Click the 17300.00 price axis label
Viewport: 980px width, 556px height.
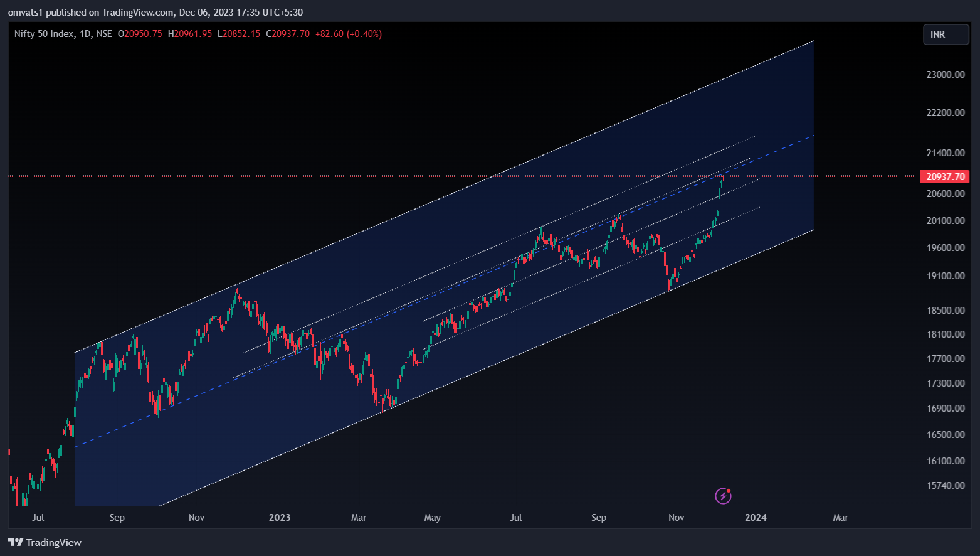(946, 383)
